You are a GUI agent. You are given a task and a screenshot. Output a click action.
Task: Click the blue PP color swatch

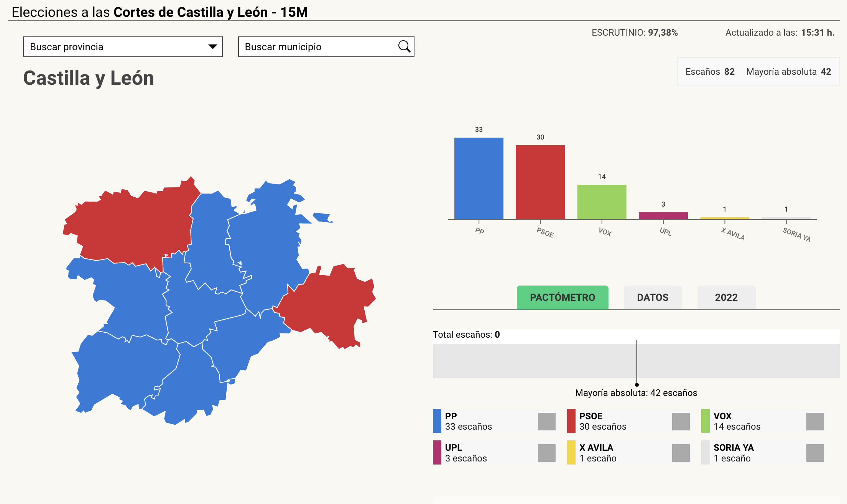(437, 421)
